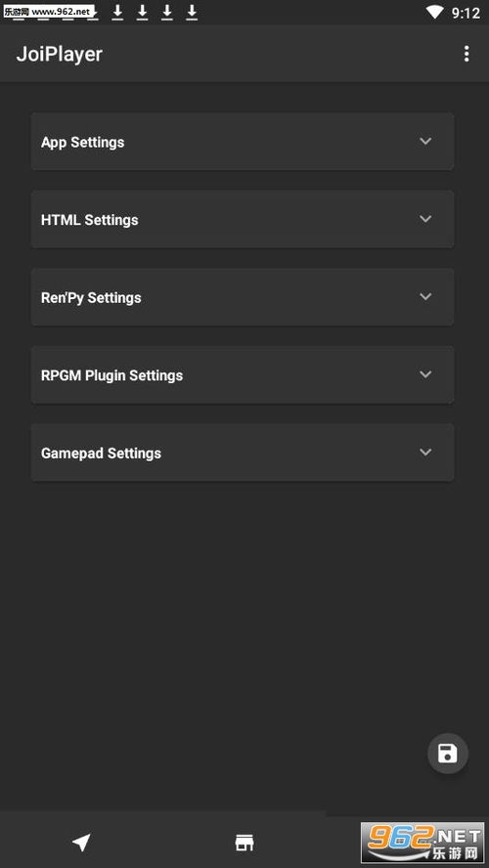Expand Ren'Py Settings using its chevron arrow
This screenshot has width=489, height=868.
425,297
